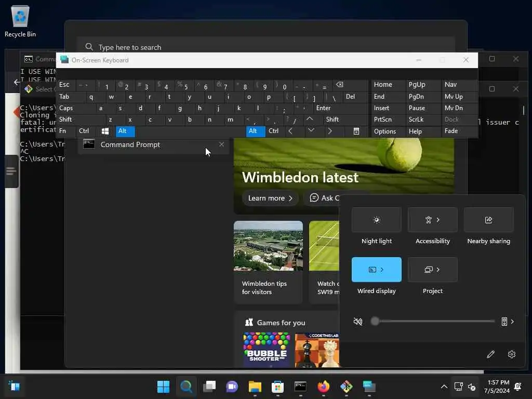Viewport: 532px width, 399px height.
Task: Switch to On-Screen Keyboard taskbar icon
Action: pos(369,387)
